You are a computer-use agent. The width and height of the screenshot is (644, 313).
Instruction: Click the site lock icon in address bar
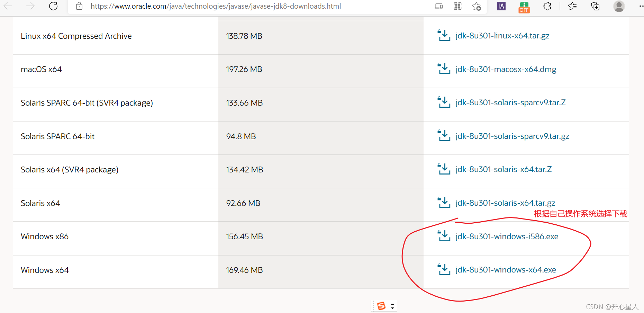tap(79, 6)
